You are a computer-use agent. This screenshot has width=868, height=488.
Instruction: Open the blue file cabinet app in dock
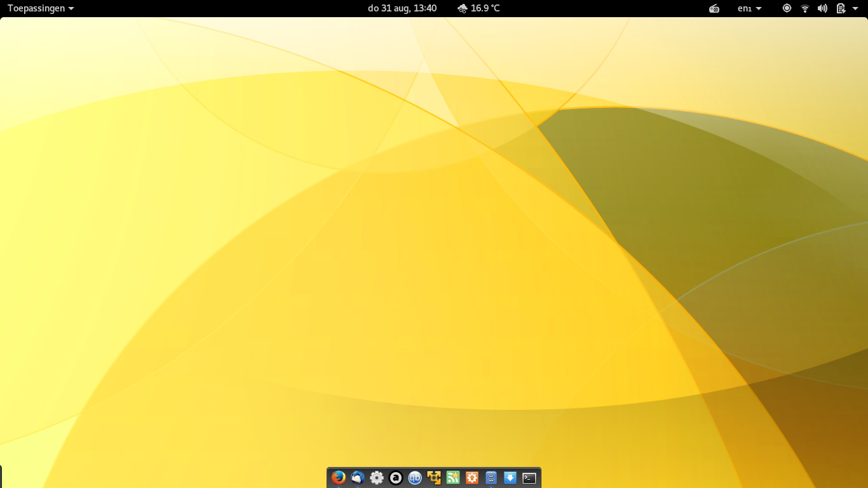click(491, 478)
